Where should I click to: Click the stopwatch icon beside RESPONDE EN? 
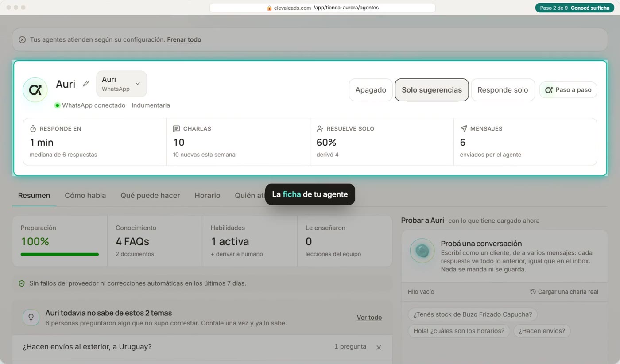pyautogui.click(x=33, y=129)
